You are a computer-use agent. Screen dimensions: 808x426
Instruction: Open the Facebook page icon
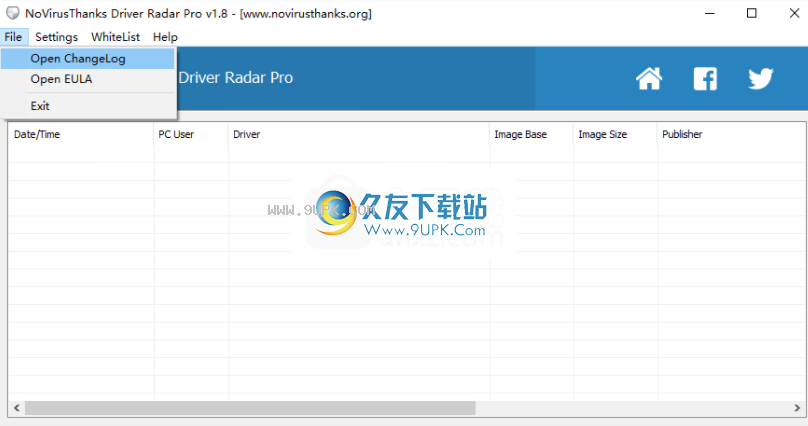coord(705,79)
